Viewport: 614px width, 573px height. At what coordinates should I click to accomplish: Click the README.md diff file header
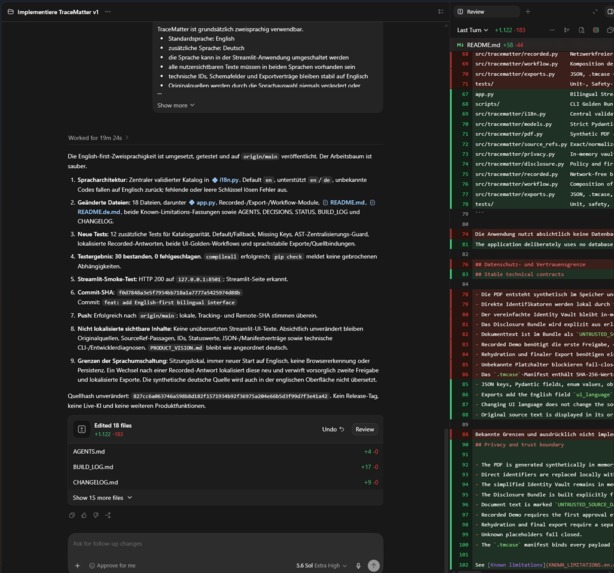533,45
